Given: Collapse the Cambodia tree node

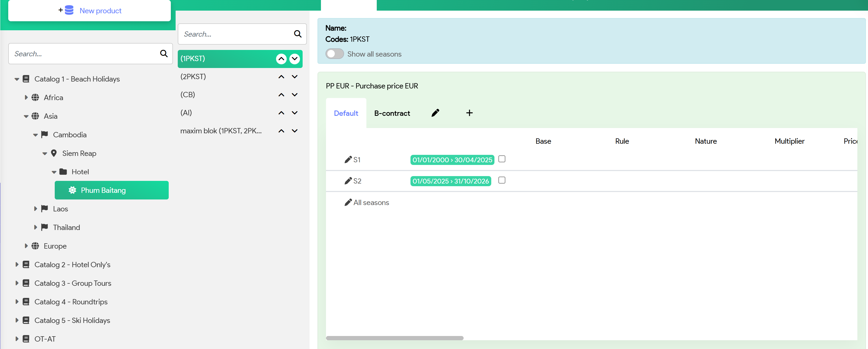Looking at the screenshot, I should click(35, 135).
